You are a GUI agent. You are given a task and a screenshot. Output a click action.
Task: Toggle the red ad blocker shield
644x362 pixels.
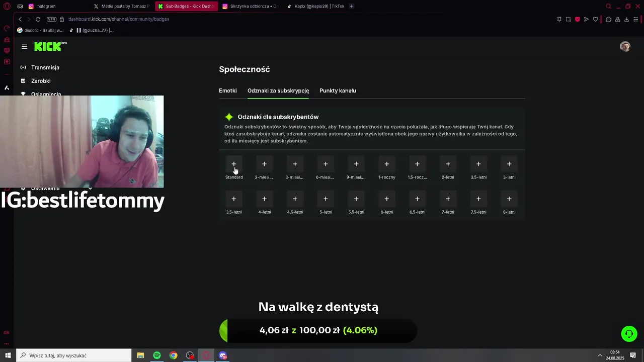[577, 19]
